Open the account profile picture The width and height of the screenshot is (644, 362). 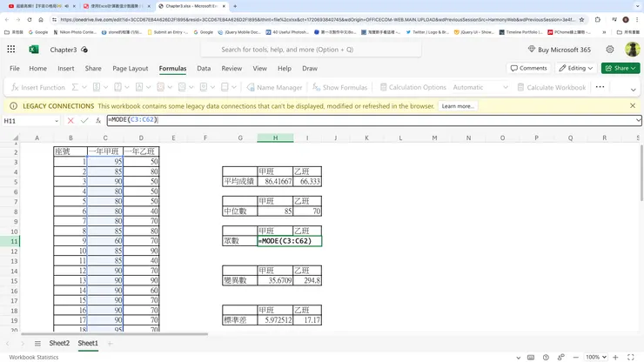632,50
